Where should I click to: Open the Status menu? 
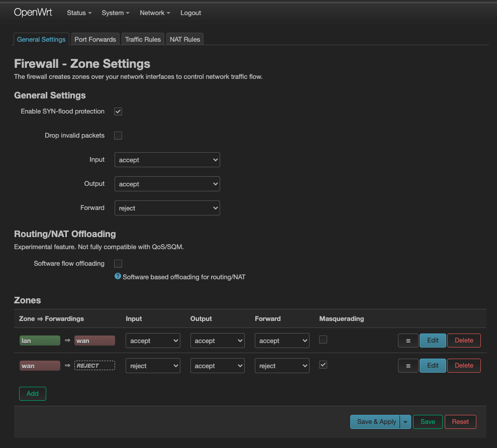coord(79,13)
